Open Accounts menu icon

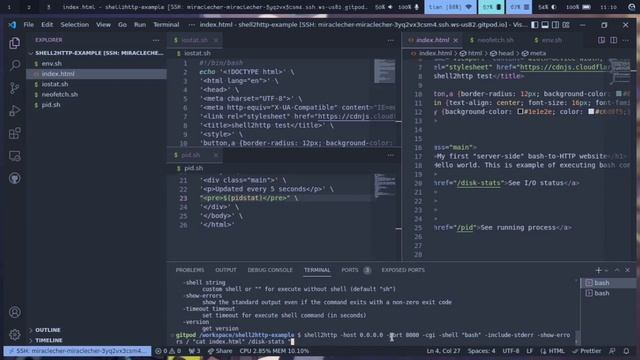pos(15,312)
